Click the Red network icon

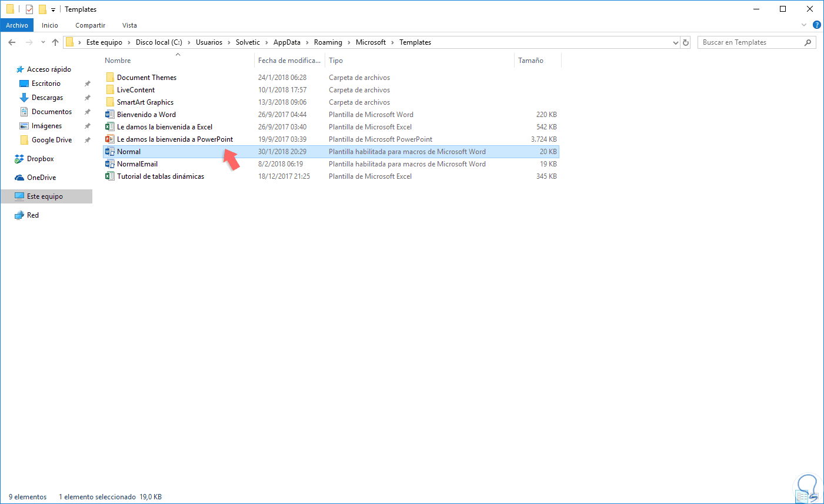19,215
